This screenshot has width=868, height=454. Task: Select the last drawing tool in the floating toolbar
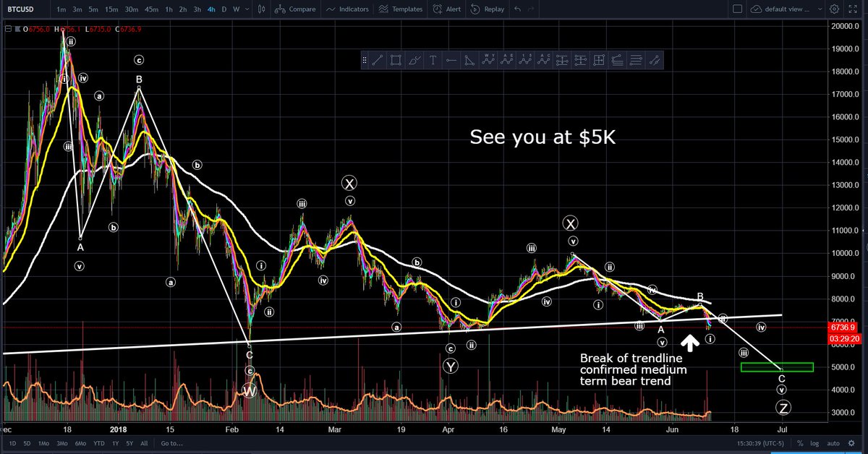(x=654, y=61)
